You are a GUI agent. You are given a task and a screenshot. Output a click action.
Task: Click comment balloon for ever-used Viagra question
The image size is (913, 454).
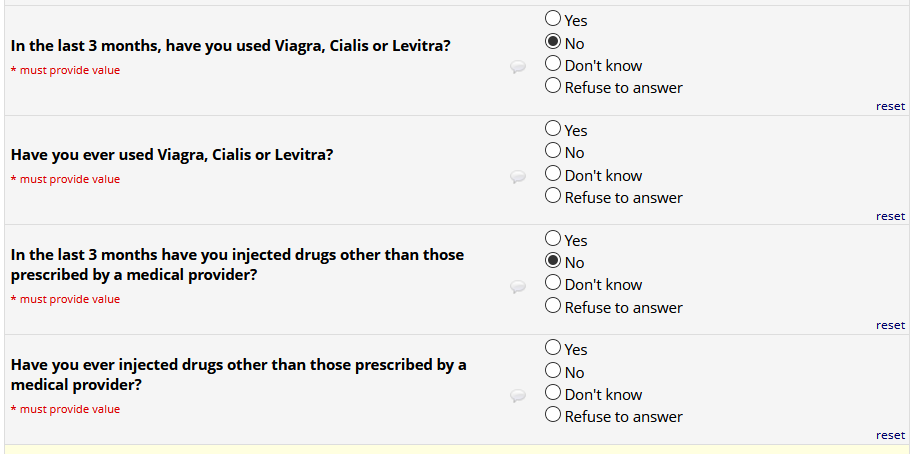pyautogui.click(x=518, y=177)
